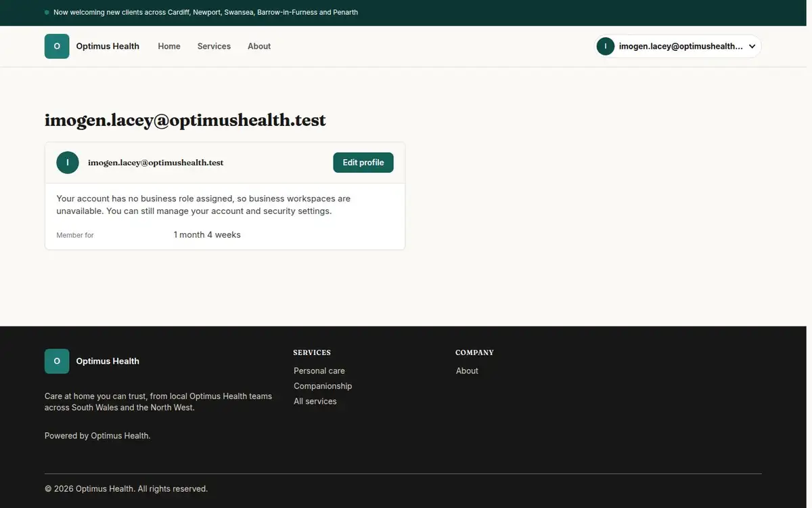Click the email address in profile card

pos(156,163)
